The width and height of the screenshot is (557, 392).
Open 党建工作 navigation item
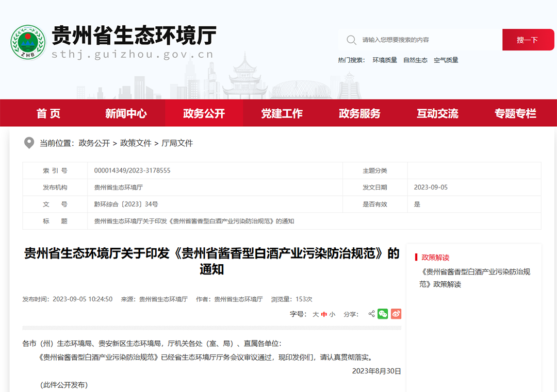pos(282,113)
